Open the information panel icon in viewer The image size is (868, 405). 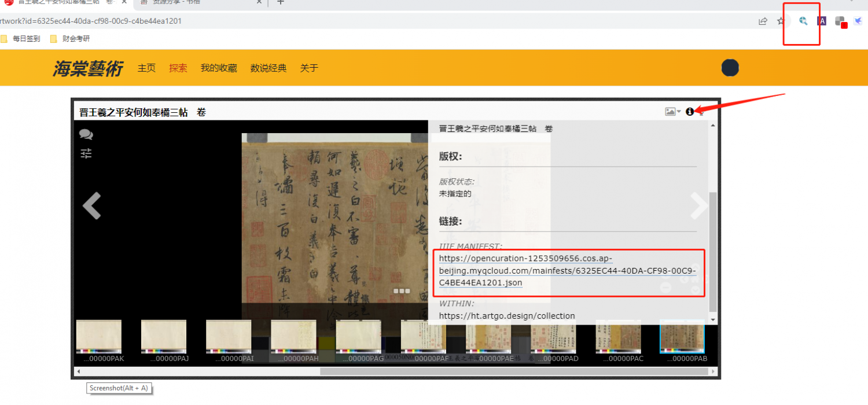coord(689,112)
